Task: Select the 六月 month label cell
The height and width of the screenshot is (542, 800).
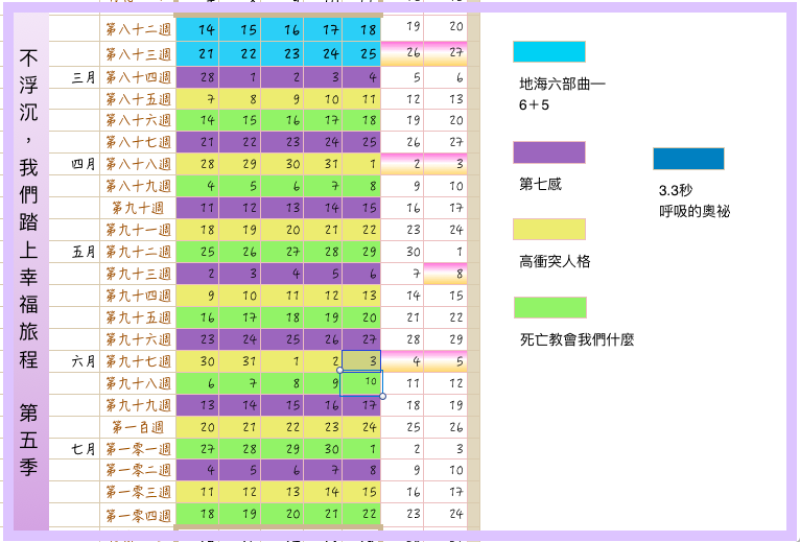Action: tap(74, 361)
